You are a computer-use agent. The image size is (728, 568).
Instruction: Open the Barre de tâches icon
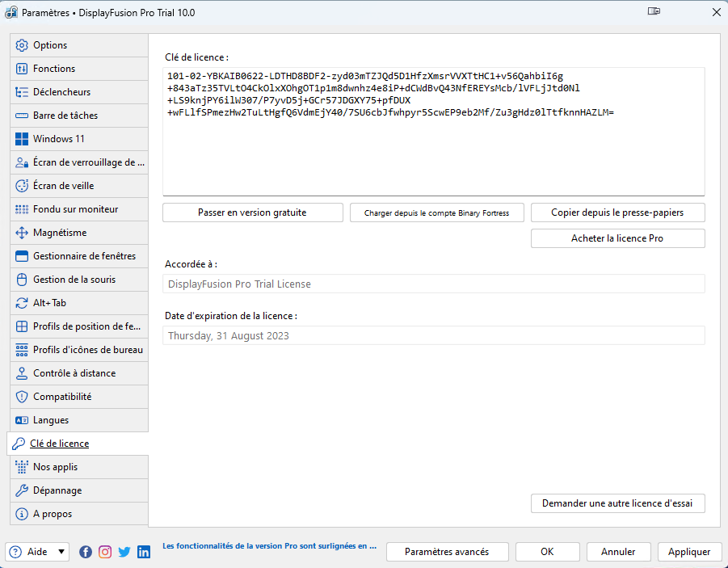22,116
